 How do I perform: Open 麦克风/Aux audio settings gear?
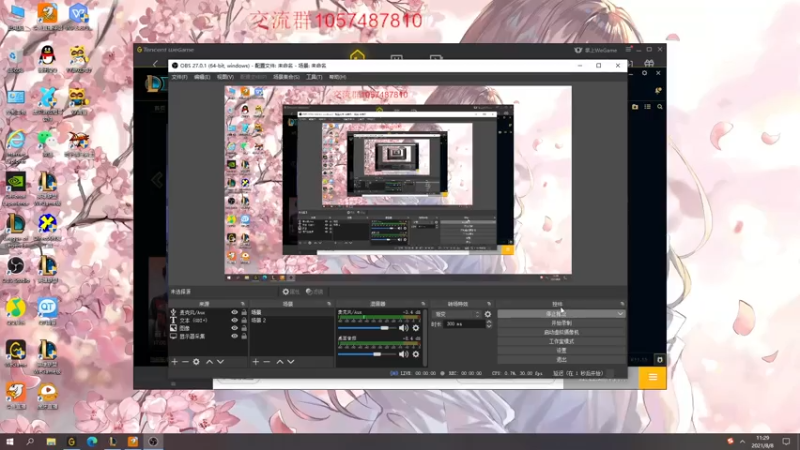(x=416, y=328)
